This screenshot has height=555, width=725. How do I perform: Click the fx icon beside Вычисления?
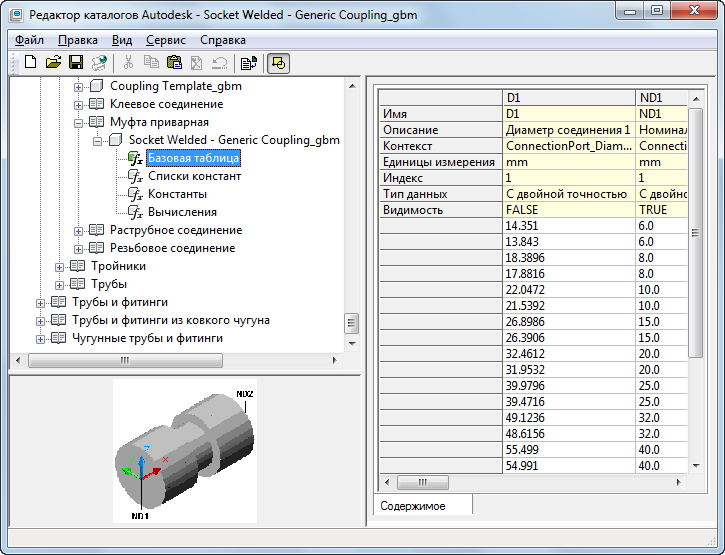tap(135, 212)
